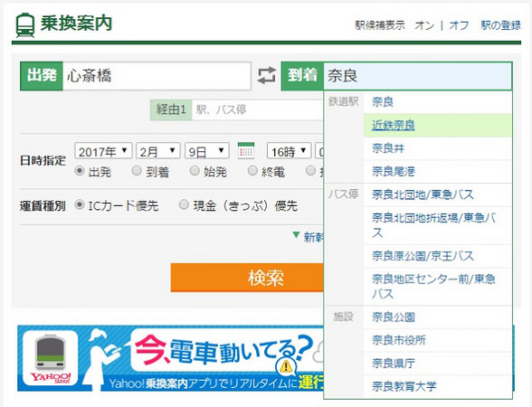Swap departure and arrival stations icon

(266, 75)
